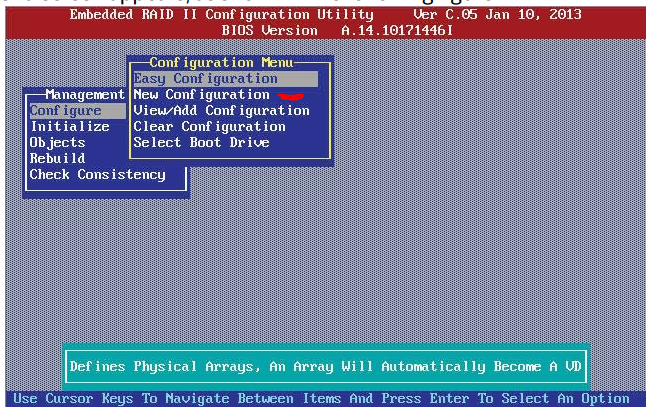Viewport: 655px width, 410px height.
Task: Pick the Select Boot Drive option
Action: click(x=201, y=143)
